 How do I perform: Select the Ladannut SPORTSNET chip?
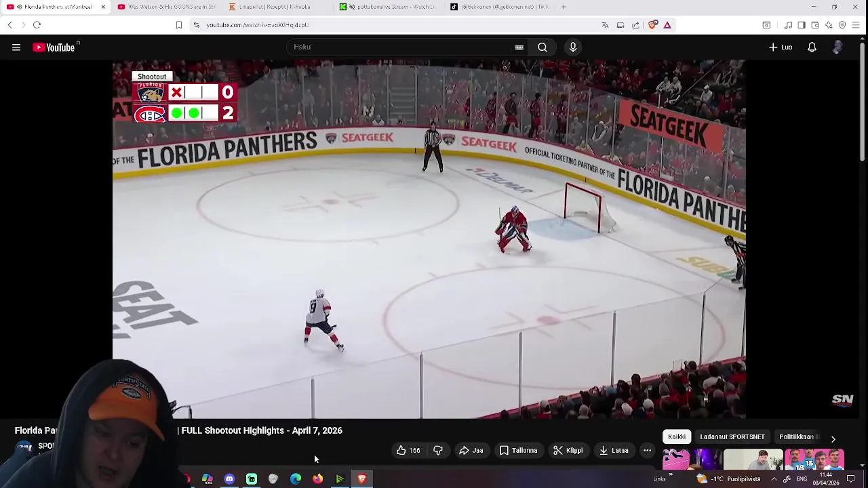pyautogui.click(x=732, y=437)
